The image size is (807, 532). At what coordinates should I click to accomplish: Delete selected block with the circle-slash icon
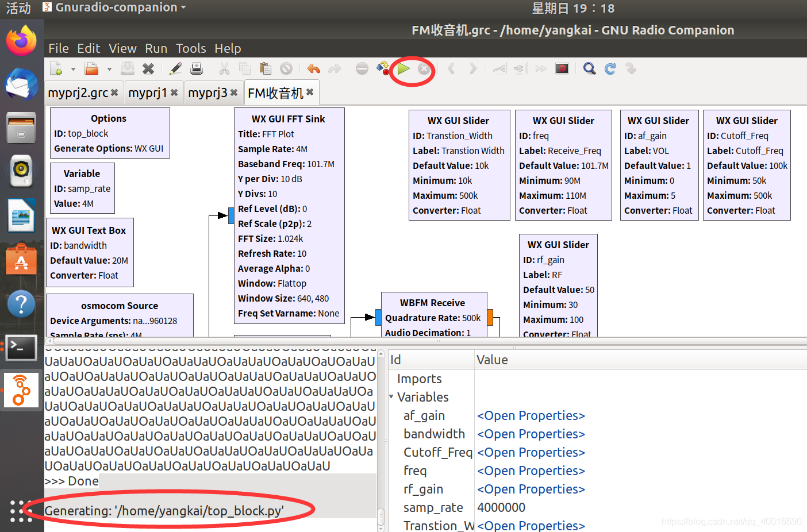coord(286,69)
